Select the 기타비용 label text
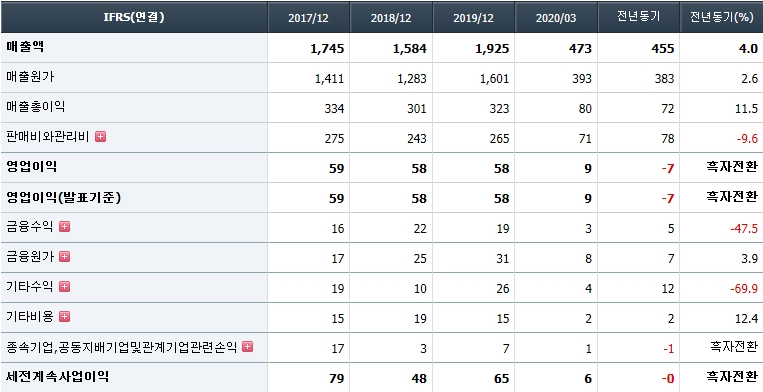This screenshot has width=763, height=392. (x=30, y=317)
